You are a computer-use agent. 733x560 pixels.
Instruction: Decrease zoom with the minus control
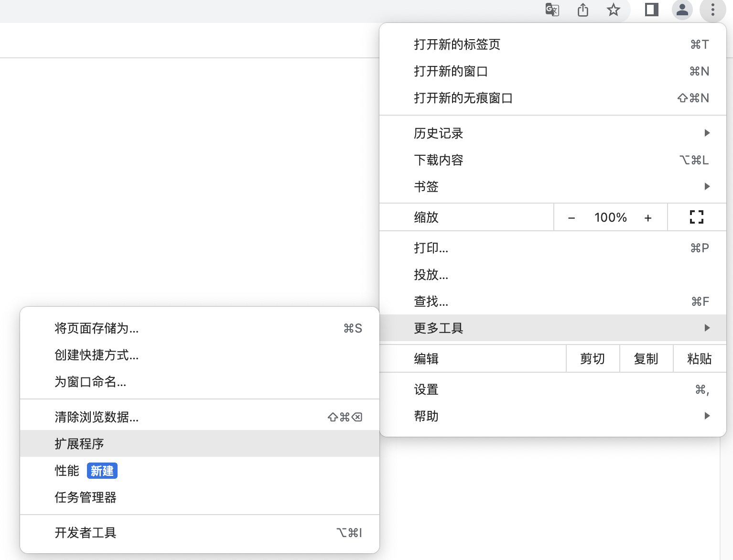[x=571, y=217]
